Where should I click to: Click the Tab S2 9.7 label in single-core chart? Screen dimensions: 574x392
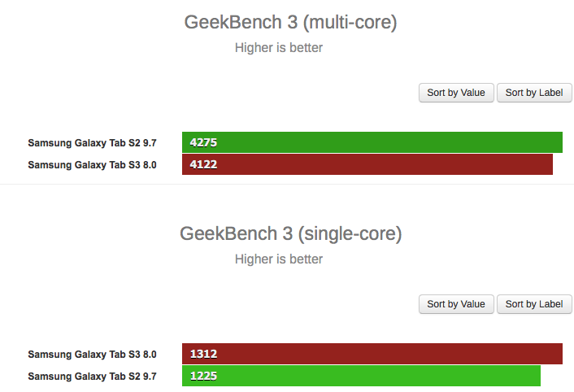click(x=92, y=376)
